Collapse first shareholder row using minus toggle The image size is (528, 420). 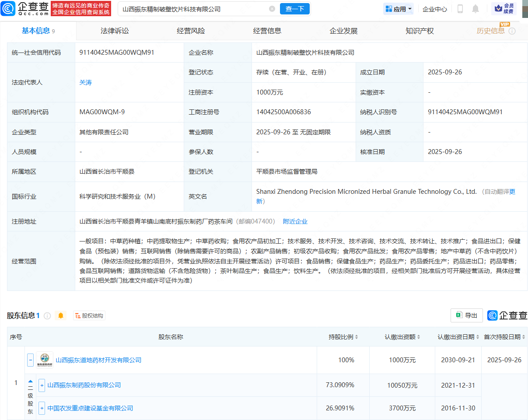(30, 360)
